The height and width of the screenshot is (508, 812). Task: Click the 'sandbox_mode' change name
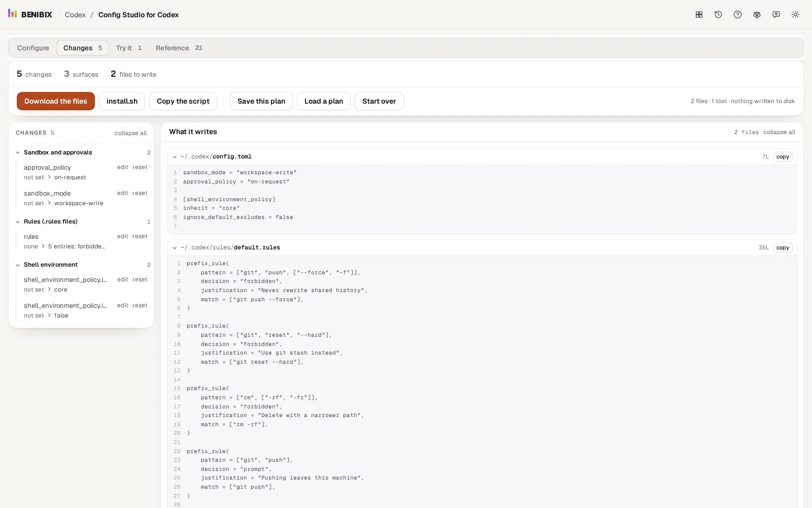click(x=47, y=194)
